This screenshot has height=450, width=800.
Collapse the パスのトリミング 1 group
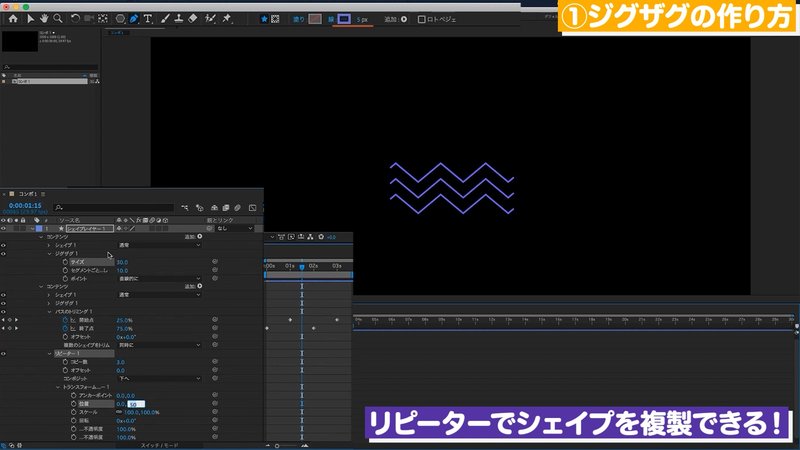[49, 312]
